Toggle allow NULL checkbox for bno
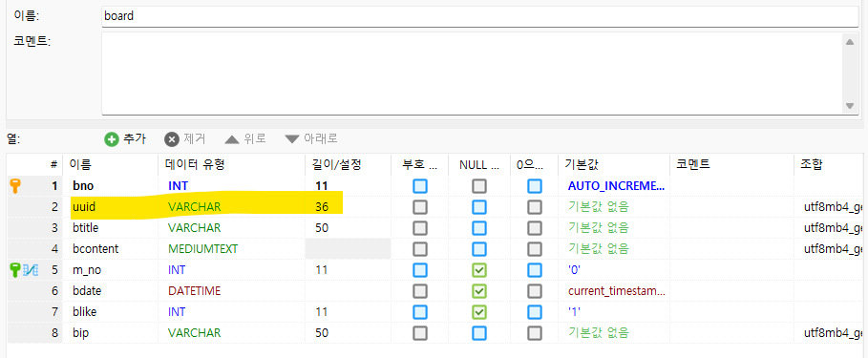Image resolution: width=868 pixels, height=358 pixels. [479, 186]
